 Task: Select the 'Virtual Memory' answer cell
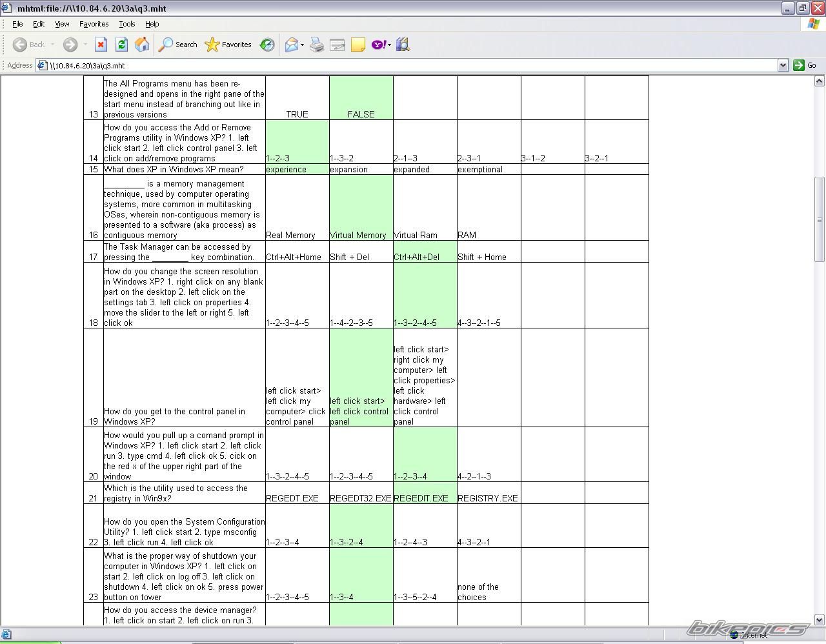click(x=361, y=208)
